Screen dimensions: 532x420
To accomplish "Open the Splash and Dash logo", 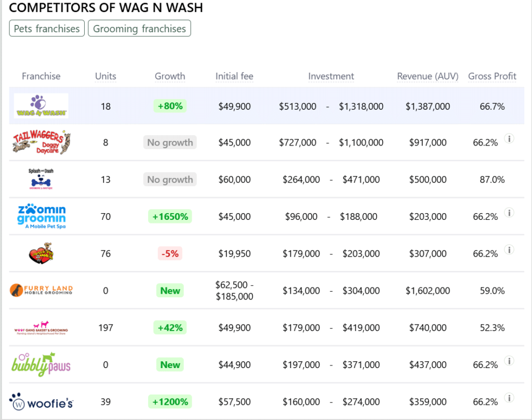I will 41,179.
